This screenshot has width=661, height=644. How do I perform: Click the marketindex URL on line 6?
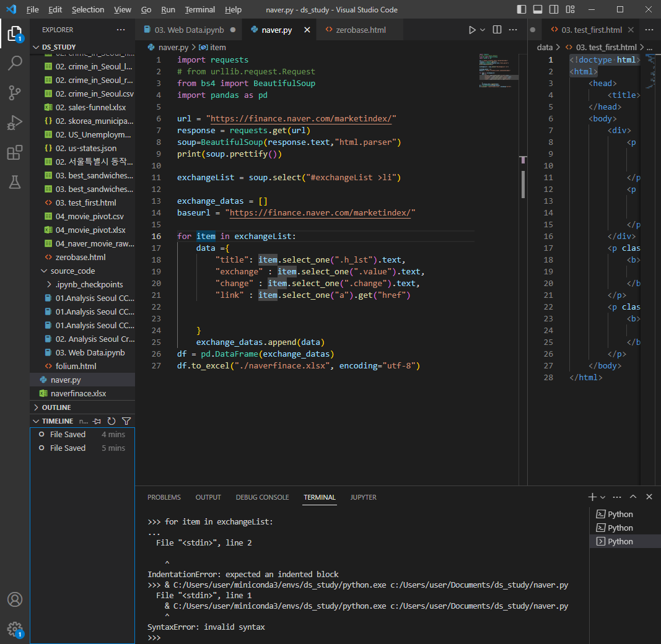pyautogui.click(x=302, y=118)
